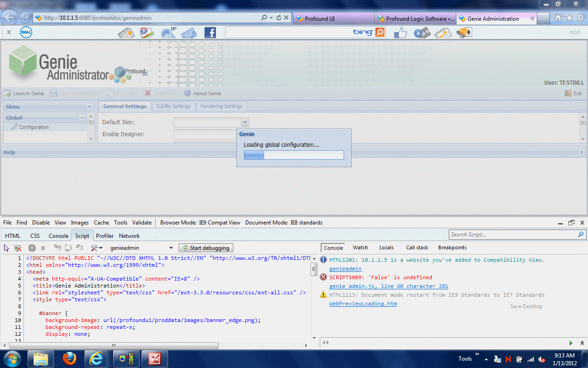Screen dimensions: 588x368
Task: Click the loading configuration progress bar
Action: pyautogui.click(x=294, y=155)
